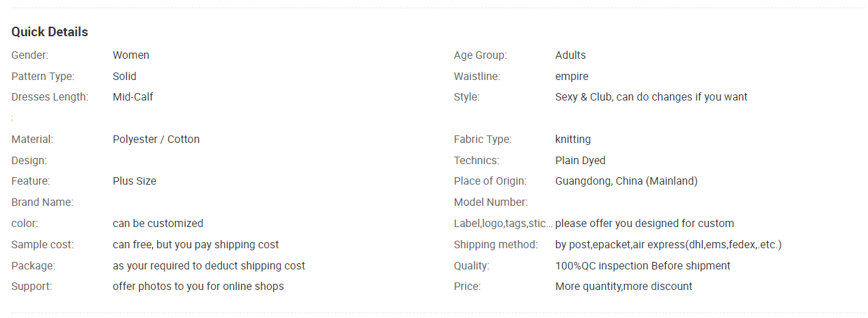Image resolution: width=868 pixels, height=318 pixels.
Task: Click the 100%QC inspection quality text
Action: [x=643, y=266]
